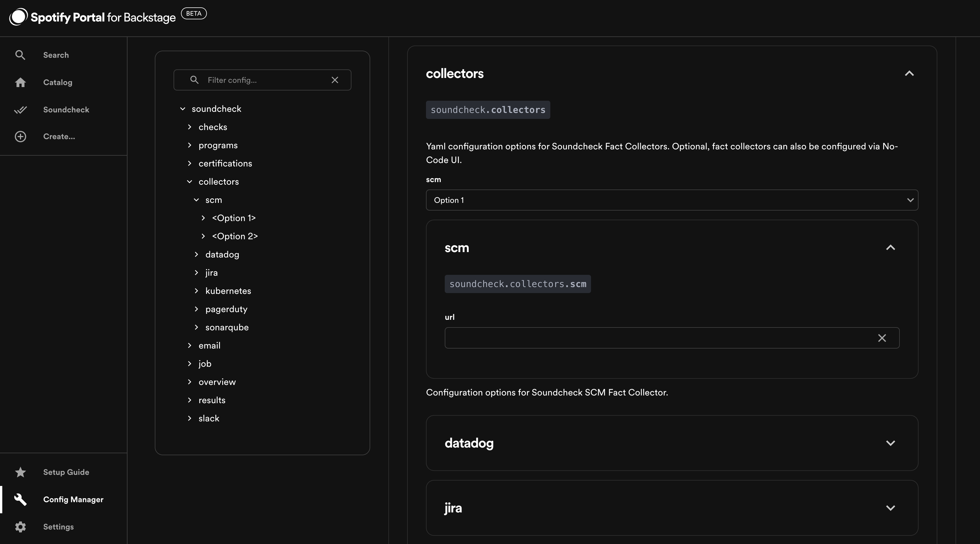Expand pagerduty tree node chevron

point(196,309)
